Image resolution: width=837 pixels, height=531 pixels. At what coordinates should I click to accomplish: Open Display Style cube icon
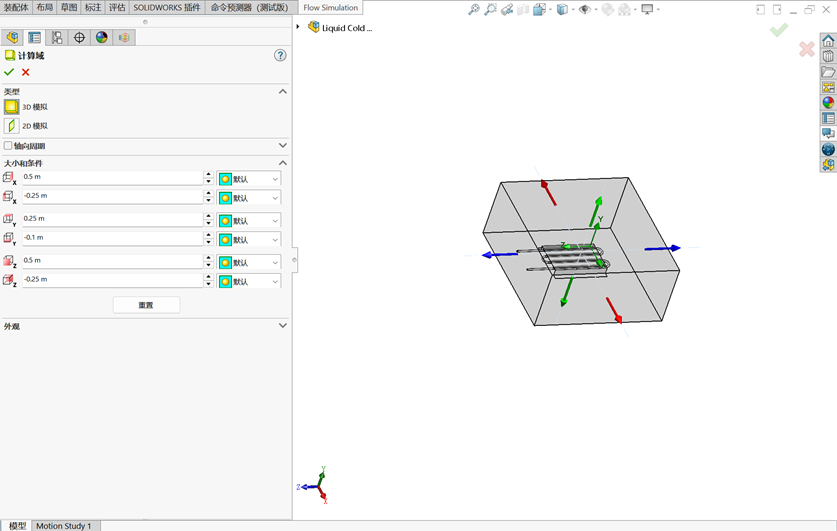(x=562, y=9)
